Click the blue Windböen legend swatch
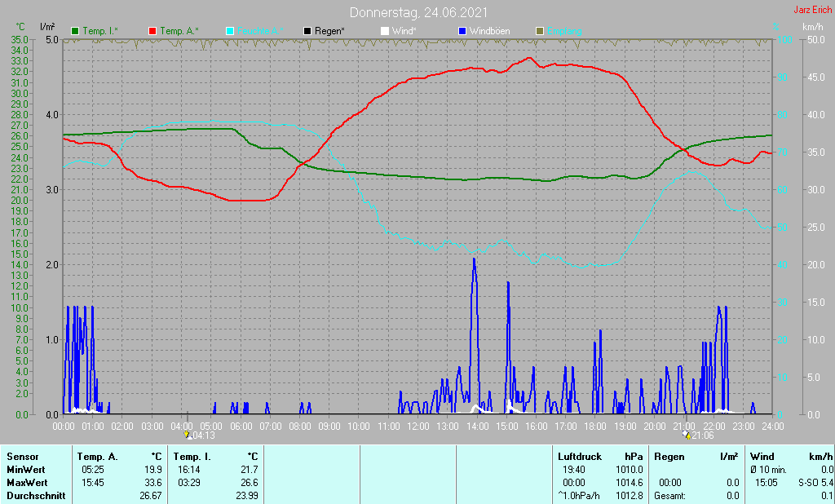Screen dimensions: 835x504 coord(462,32)
